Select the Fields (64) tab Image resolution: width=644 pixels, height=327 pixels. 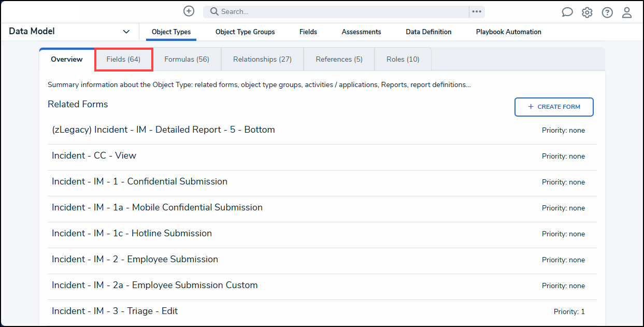tap(123, 60)
